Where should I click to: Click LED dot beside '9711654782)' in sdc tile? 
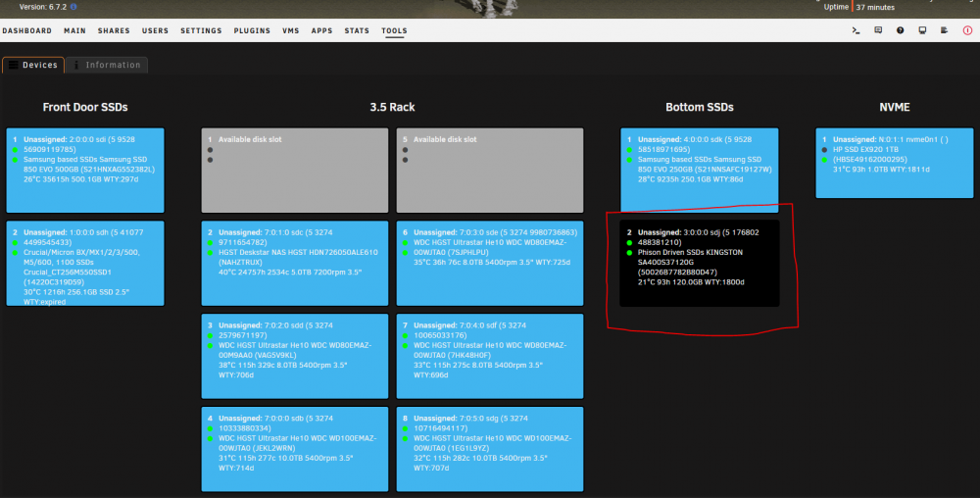[x=210, y=242]
